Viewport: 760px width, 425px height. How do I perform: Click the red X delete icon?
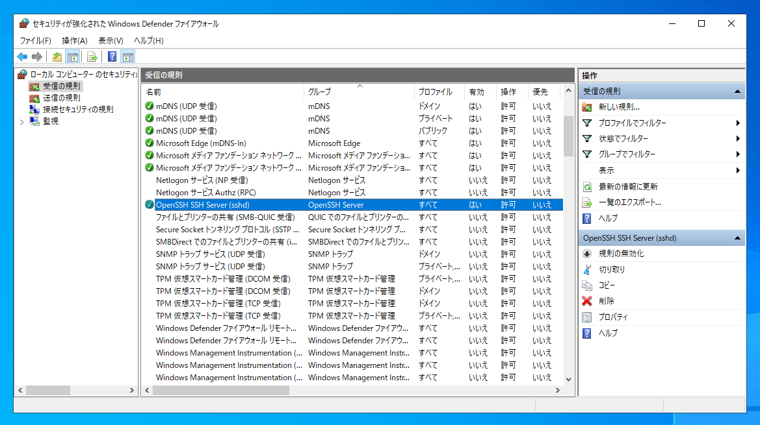(587, 301)
